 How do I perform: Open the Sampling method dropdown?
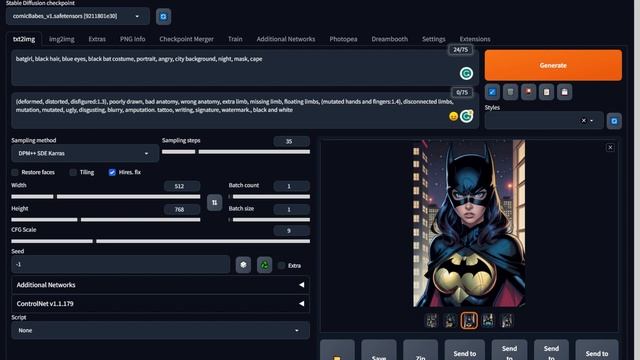coord(85,153)
